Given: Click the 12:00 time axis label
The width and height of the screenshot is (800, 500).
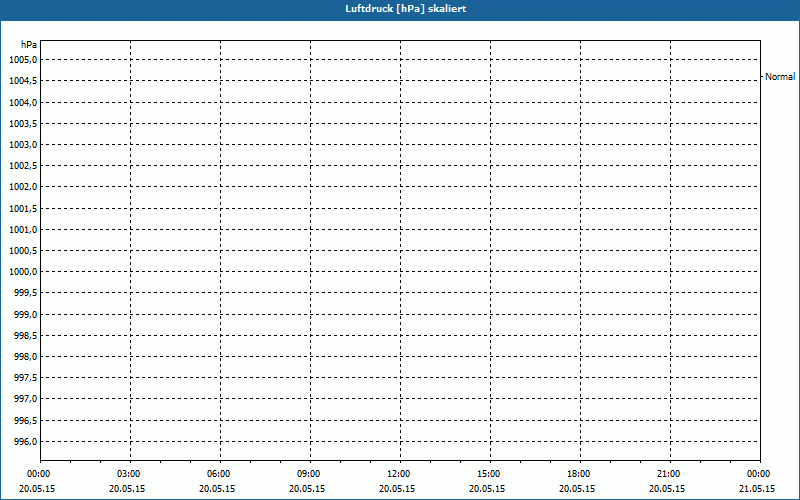Looking at the screenshot, I should click(x=398, y=474).
